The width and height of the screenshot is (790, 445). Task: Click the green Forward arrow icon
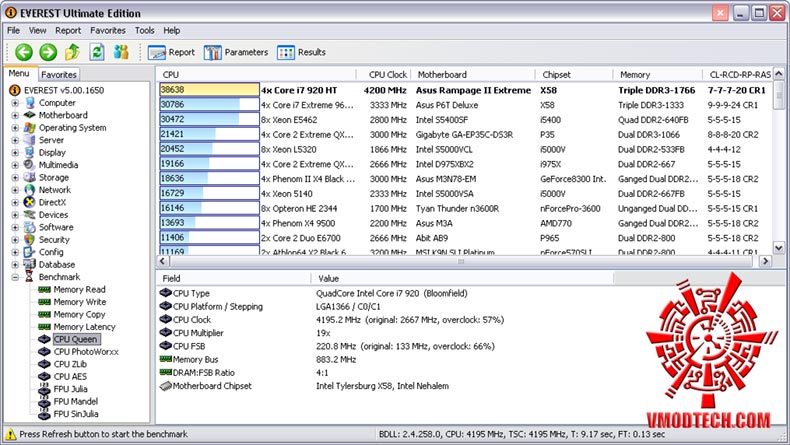[x=48, y=52]
